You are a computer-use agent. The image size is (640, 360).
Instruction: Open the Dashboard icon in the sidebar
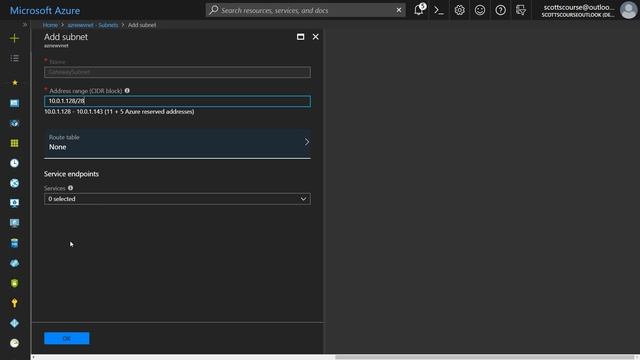pos(14,103)
